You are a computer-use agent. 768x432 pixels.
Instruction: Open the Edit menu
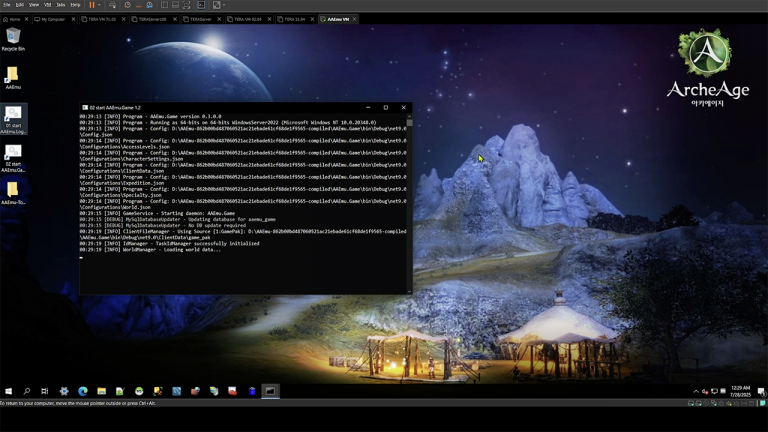point(20,5)
